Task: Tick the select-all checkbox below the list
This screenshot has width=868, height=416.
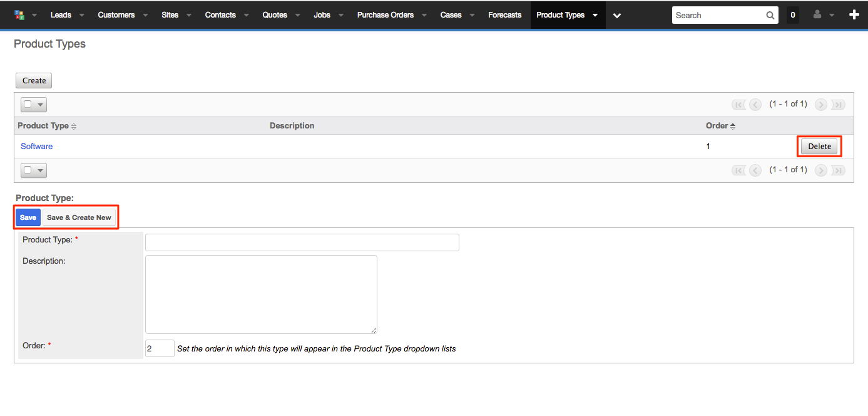Action: point(28,170)
